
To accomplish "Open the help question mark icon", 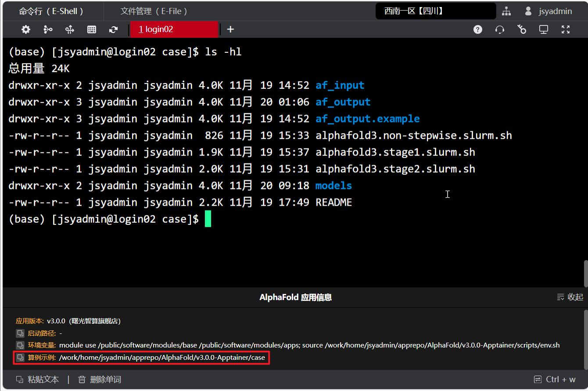I will click(x=478, y=29).
